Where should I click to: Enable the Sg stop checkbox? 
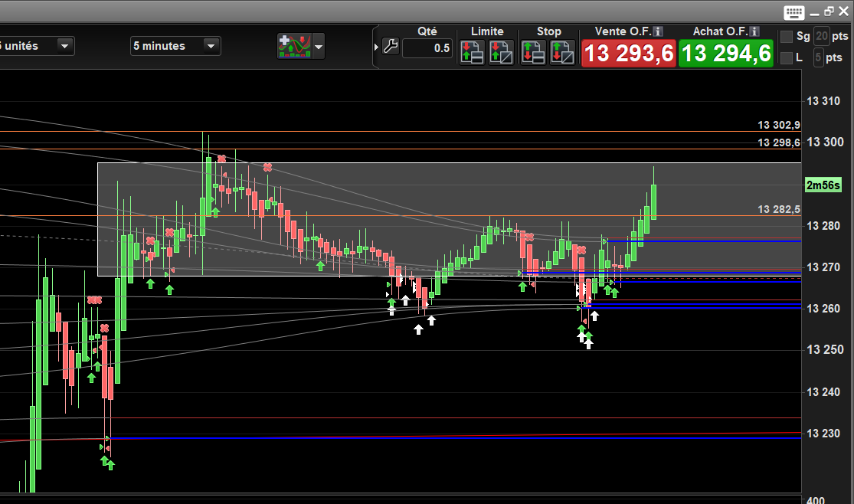[787, 37]
